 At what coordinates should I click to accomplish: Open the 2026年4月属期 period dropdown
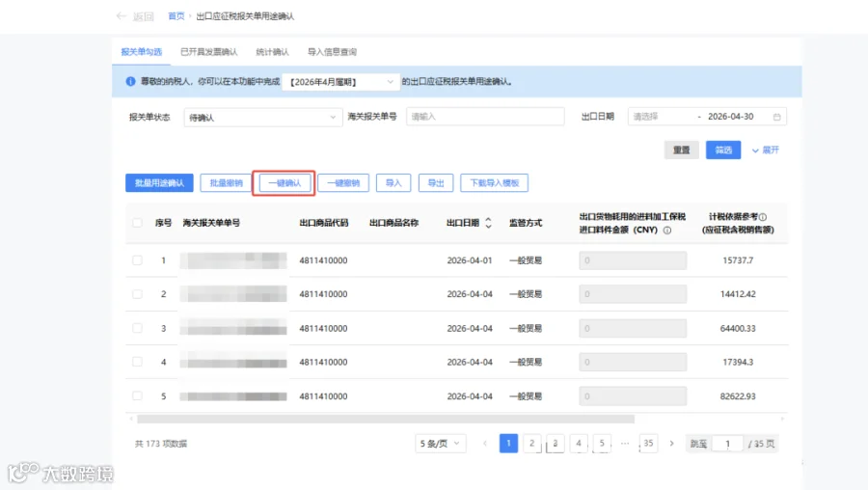[x=340, y=82]
